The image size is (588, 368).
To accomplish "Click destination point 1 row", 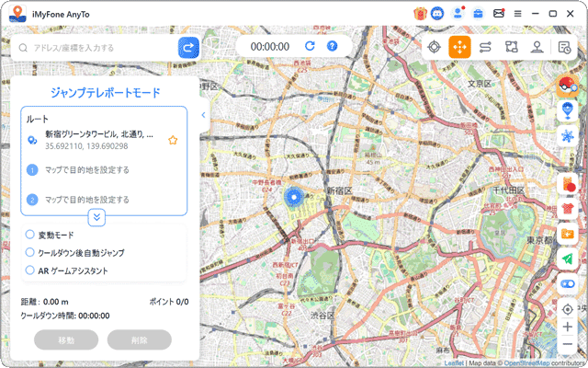I will pyautogui.click(x=104, y=170).
